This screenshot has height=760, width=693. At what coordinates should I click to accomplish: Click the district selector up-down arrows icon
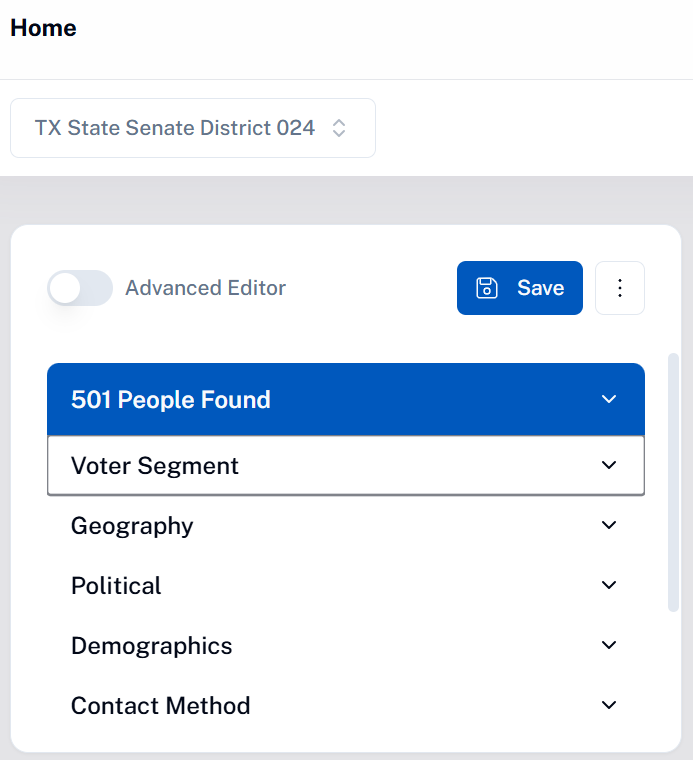coord(339,128)
